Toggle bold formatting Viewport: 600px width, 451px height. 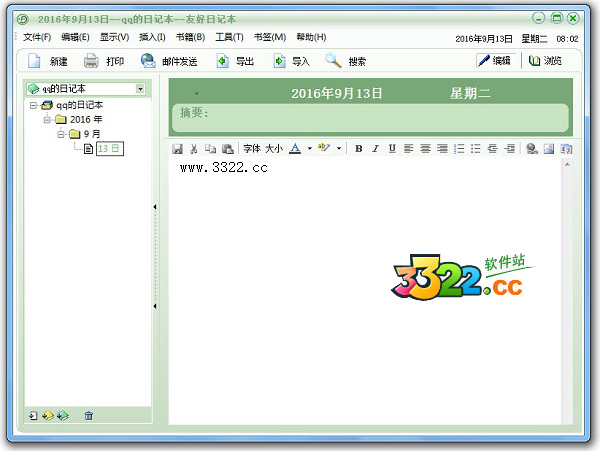[359, 148]
